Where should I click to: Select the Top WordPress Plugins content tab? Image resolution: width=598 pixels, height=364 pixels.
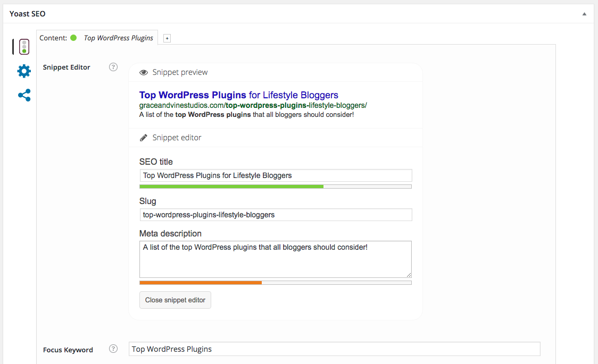tap(118, 38)
